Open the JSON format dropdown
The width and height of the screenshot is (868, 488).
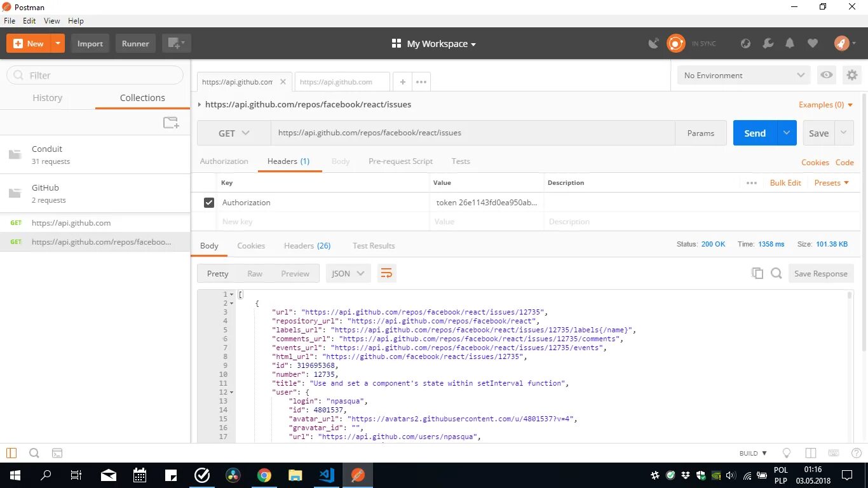click(x=348, y=273)
